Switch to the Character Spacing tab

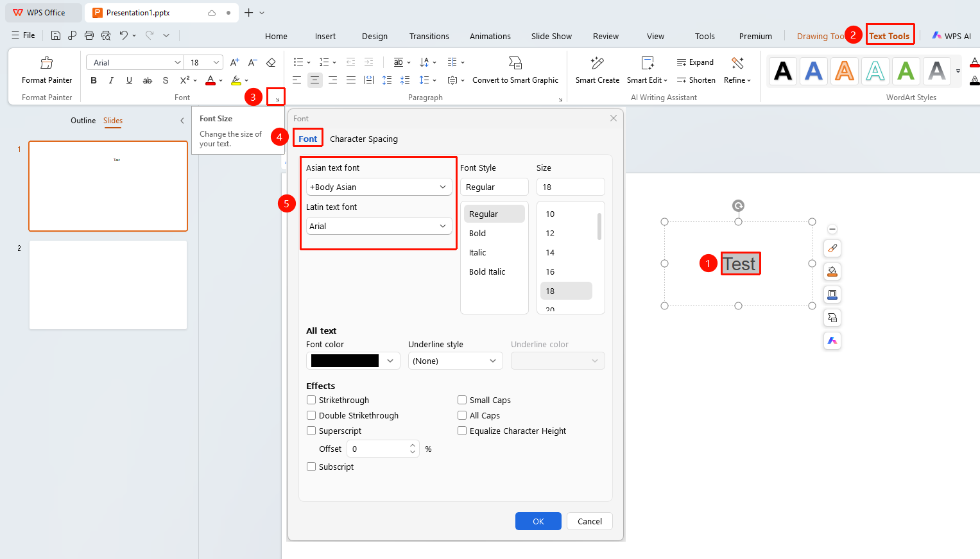364,139
